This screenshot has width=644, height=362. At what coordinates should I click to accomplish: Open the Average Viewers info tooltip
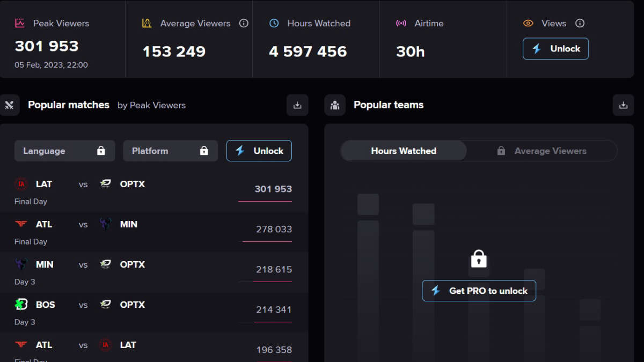click(244, 23)
